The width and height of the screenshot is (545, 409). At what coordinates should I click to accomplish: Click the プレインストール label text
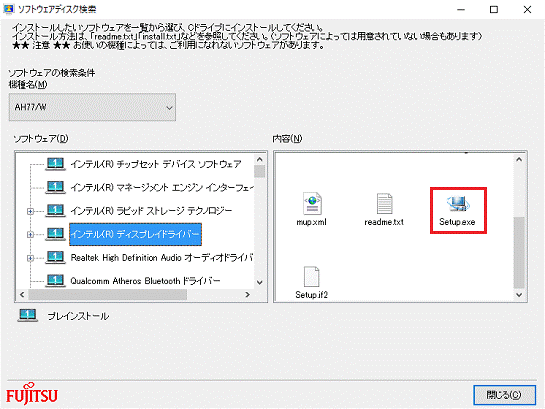(78, 316)
